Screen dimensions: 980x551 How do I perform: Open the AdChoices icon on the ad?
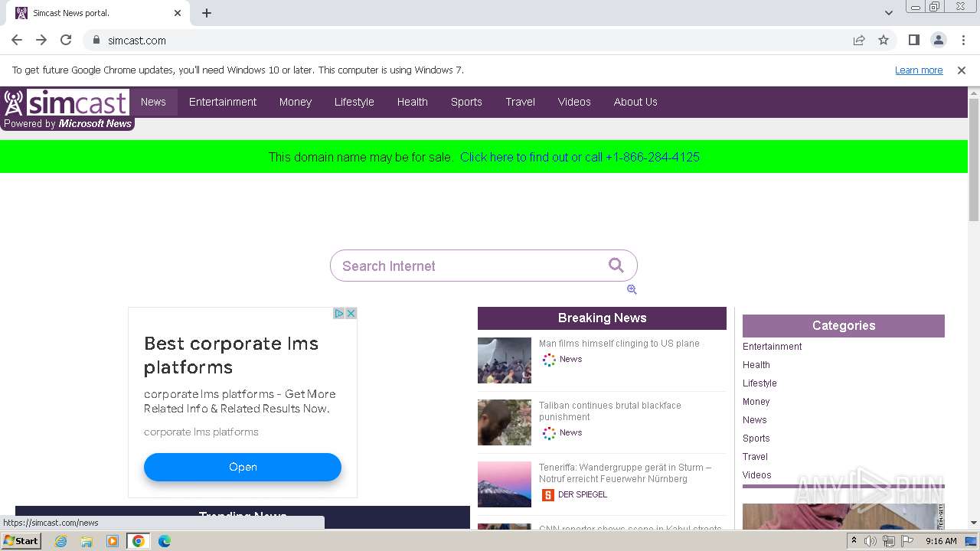(339, 313)
